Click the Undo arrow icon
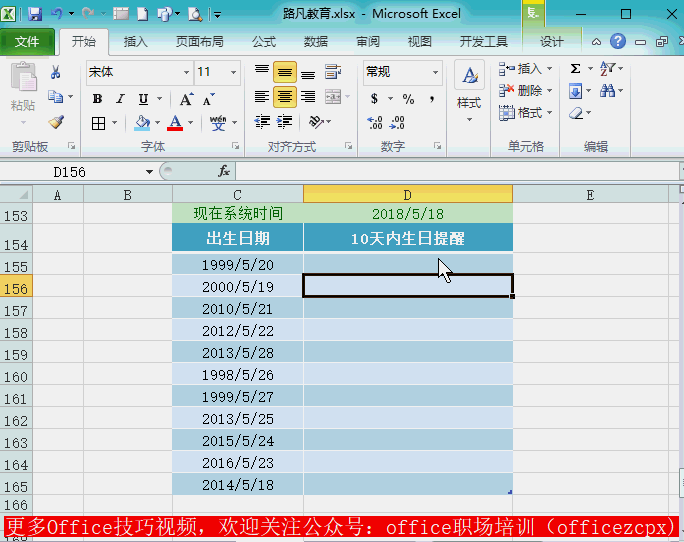Viewport: 684px width, 542px height. click(57, 14)
